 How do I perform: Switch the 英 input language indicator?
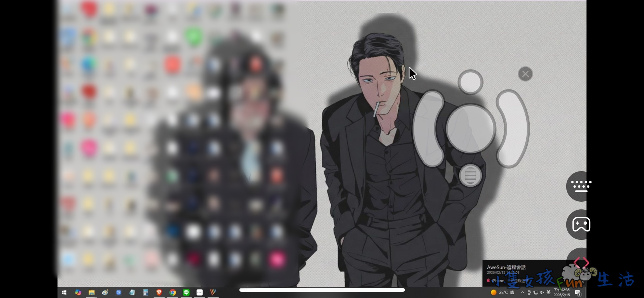coord(549,292)
